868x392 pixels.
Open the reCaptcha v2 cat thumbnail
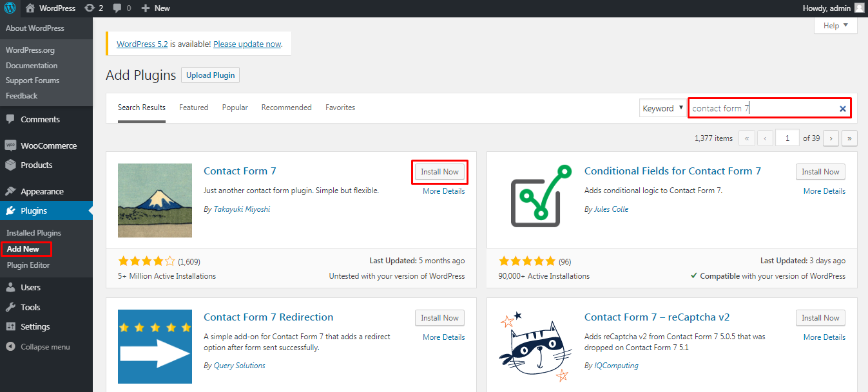[535, 346]
